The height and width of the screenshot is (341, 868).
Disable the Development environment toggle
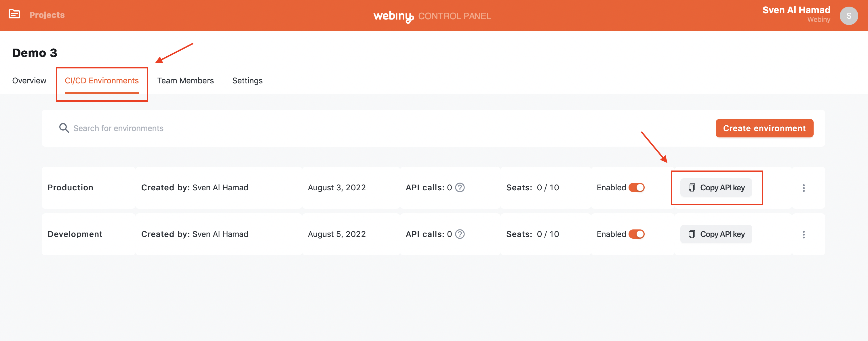click(637, 234)
